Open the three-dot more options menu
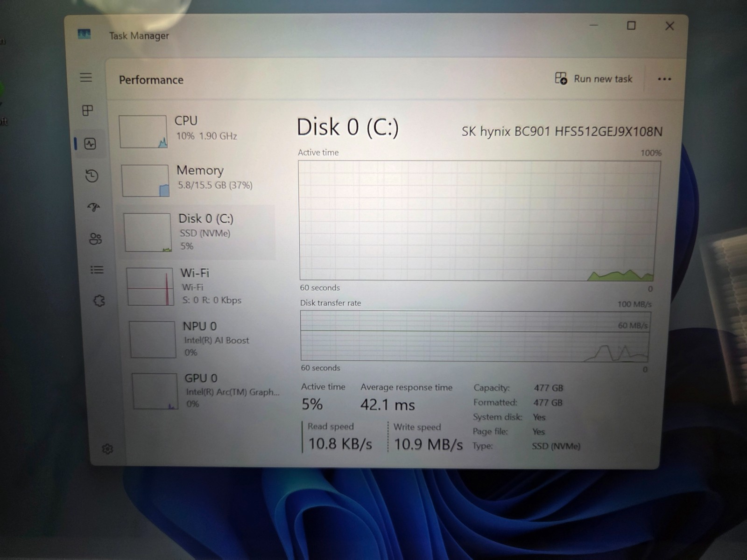Viewport: 747px width, 560px height. coord(664,79)
